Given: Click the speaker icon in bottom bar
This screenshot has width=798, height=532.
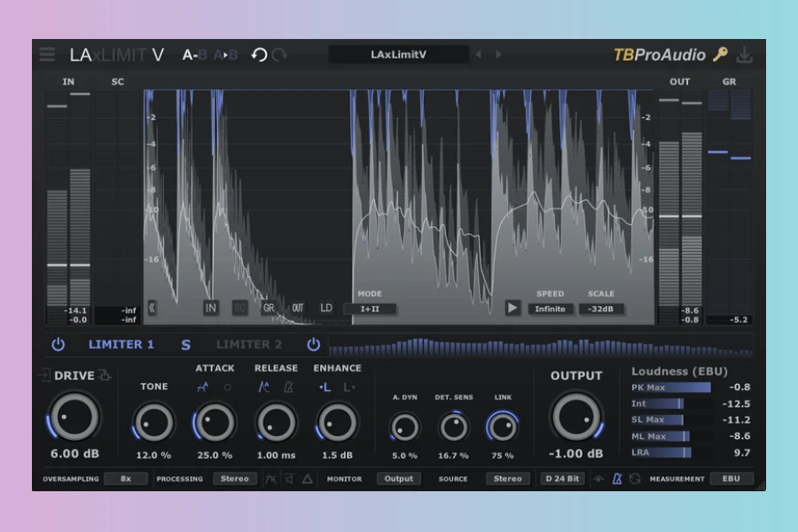Looking at the screenshot, I should [x=289, y=479].
